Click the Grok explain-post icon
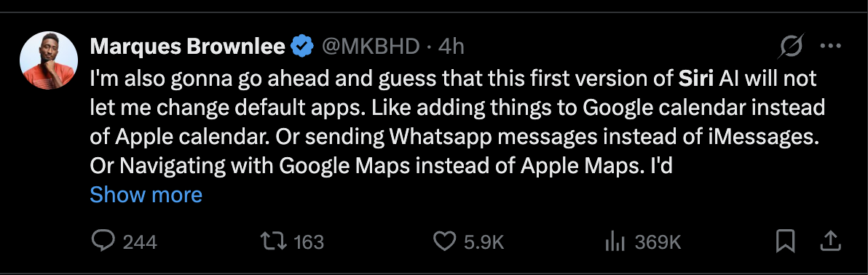Screen dimensions: 868x275 pyautogui.click(x=790, y=47)
